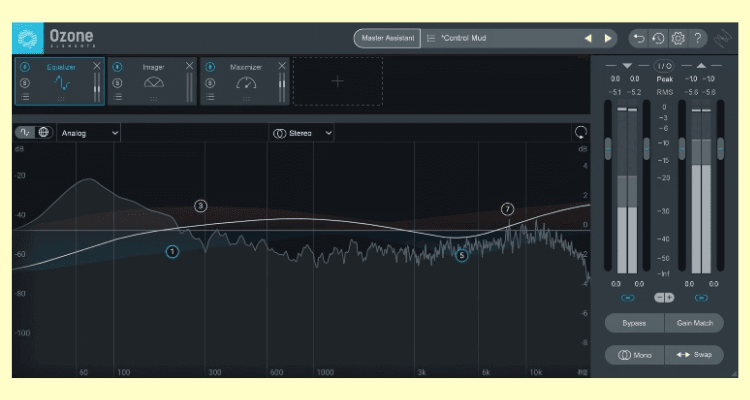Solo the Imager module
The height and width of the screenshot is (400, 750).
click(117, 83)
